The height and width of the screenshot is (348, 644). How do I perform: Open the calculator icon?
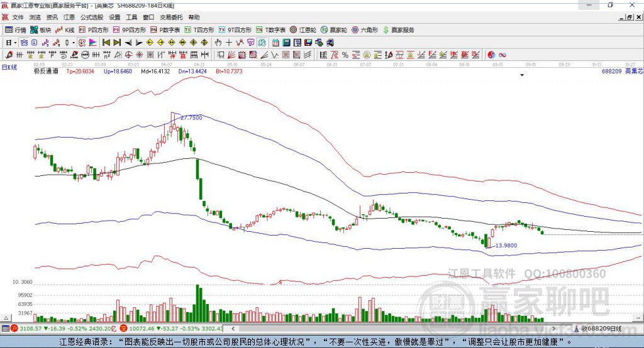(286, 43)
